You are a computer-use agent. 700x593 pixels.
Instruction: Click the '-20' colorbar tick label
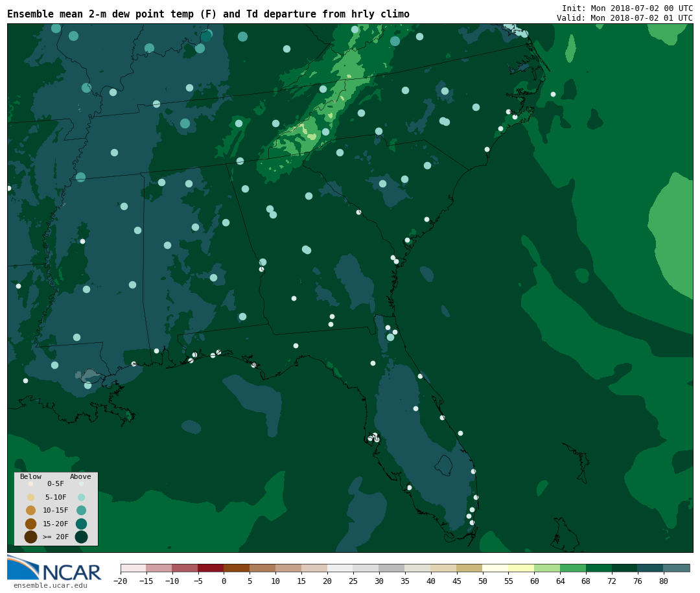(121, 581)
